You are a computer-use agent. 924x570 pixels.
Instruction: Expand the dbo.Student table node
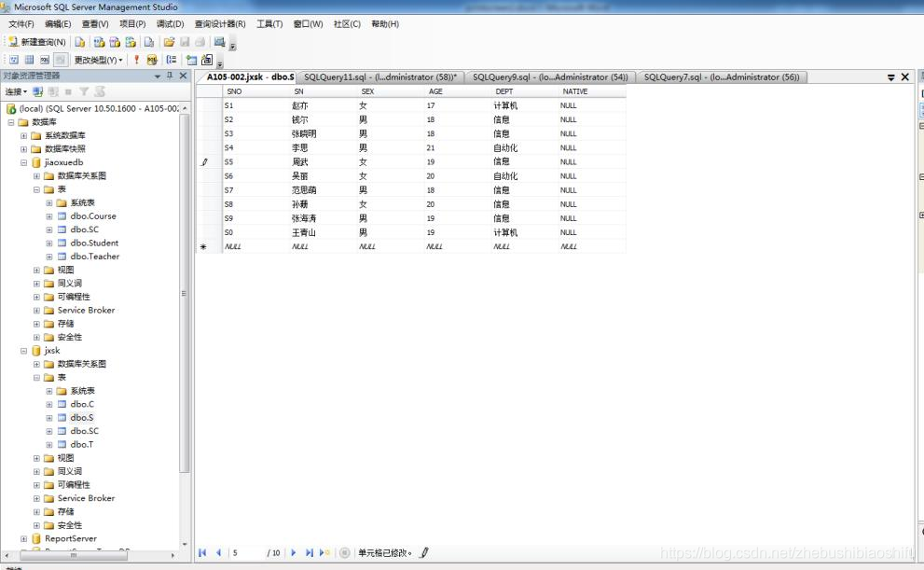[49, 243]
